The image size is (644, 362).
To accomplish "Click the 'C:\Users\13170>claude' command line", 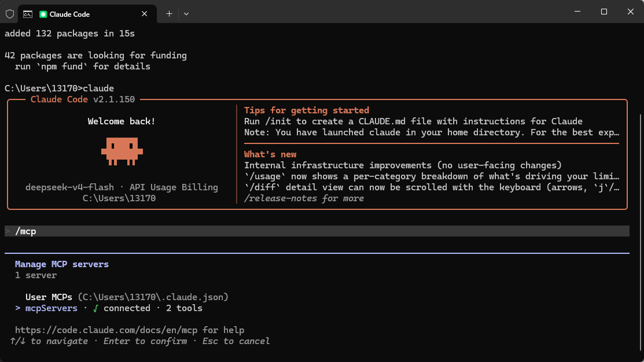I will [x=59, y=88].
